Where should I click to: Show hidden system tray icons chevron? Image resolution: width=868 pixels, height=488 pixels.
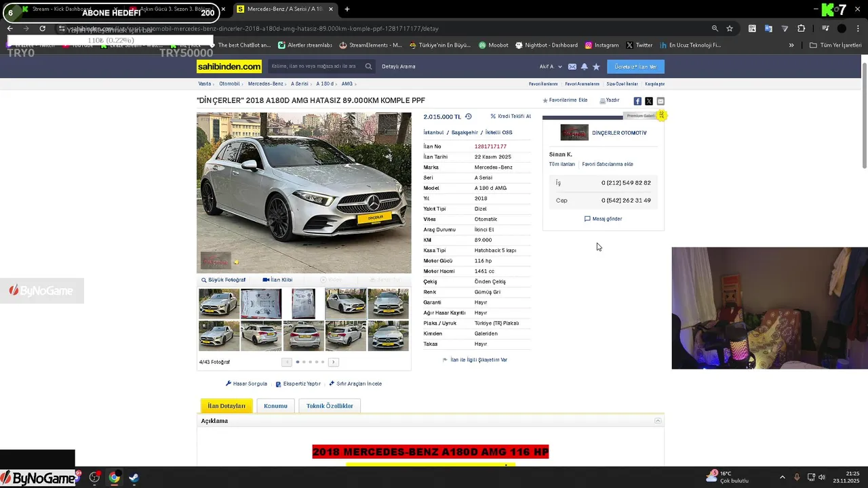pos(782,477)
